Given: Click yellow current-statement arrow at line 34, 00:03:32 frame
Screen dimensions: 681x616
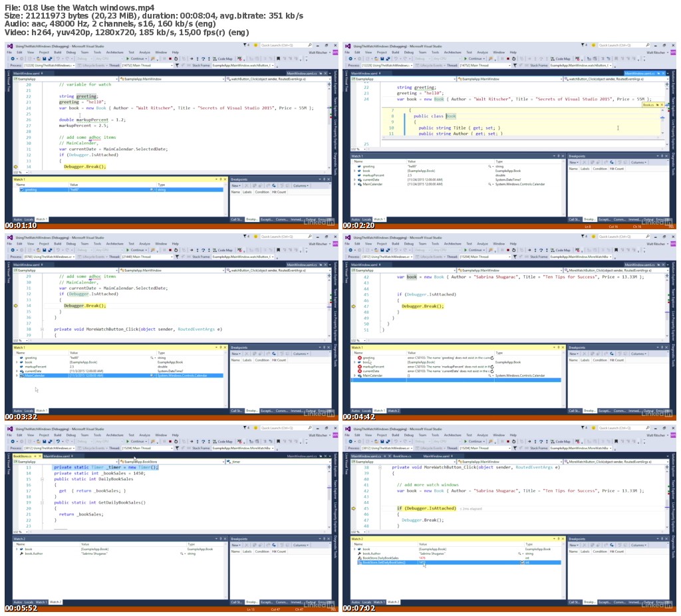Looking at the screenshot, I should (x=16, y=306).
